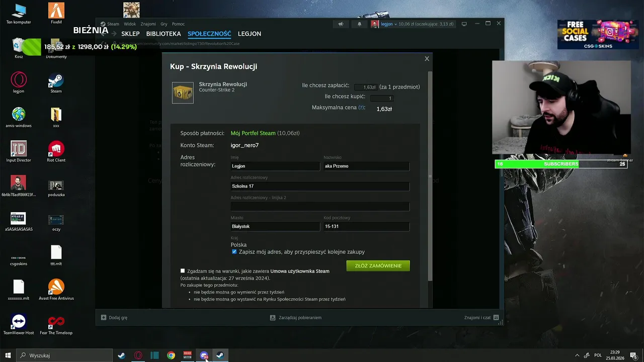The image size is (644, 362).
Task: Click Nazwisko field containing aka Przemo
Action: pyautogui.click(x=366, y=166)
